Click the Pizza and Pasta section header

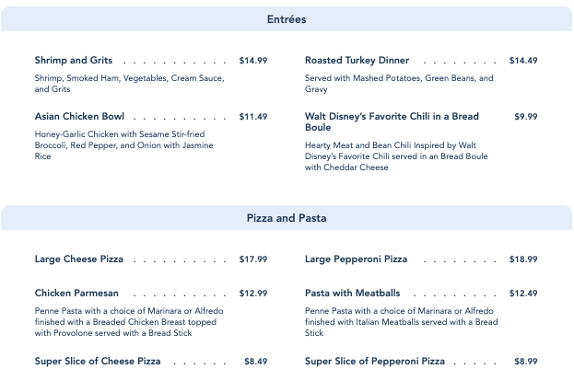[287, 218]
